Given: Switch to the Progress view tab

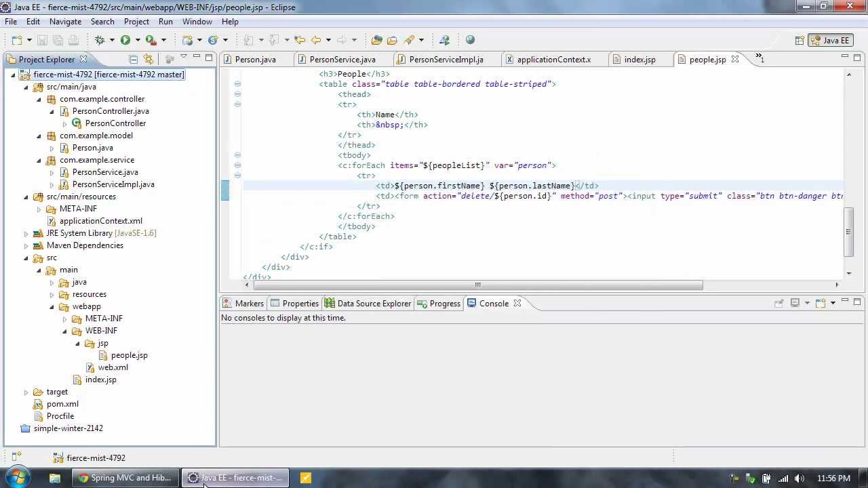Looking at the screenshot, I should (439, 303).
